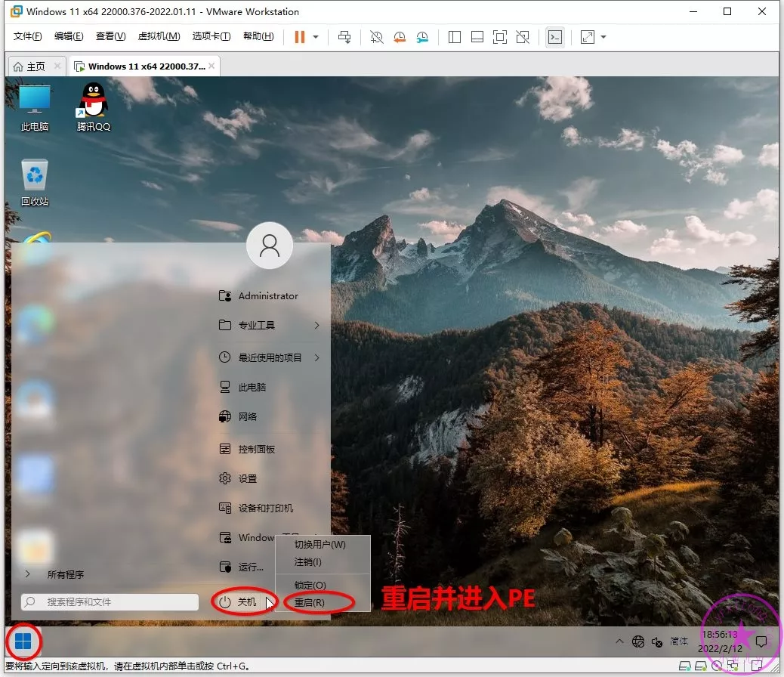
Task: Toggle the thumbnail bar toolbar icon
Action: tap(477, 37)
